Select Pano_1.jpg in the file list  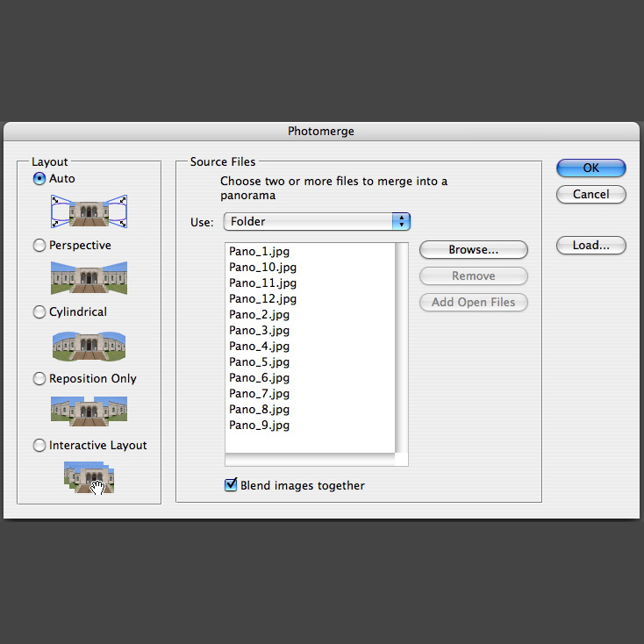pos(310,251)
